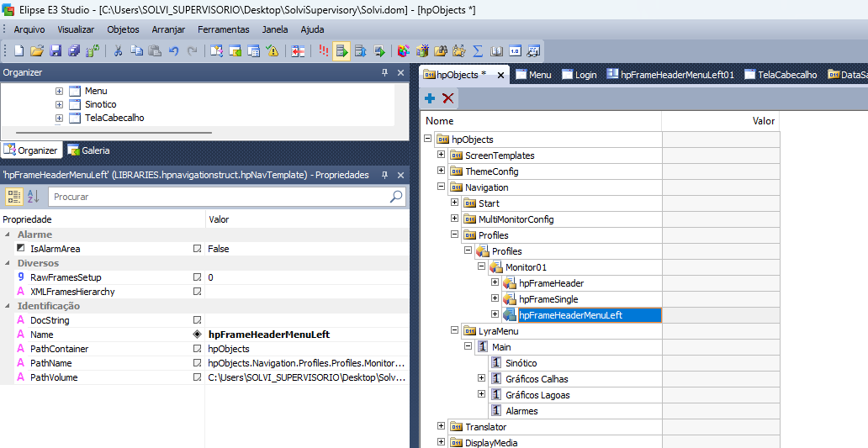Select the hpFrameSingle tree item
Viewport: 868px width, 448px height.
pos(548,299)
